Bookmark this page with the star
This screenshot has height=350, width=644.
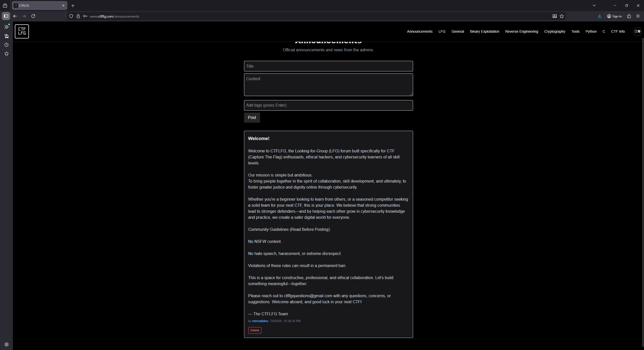562,16
